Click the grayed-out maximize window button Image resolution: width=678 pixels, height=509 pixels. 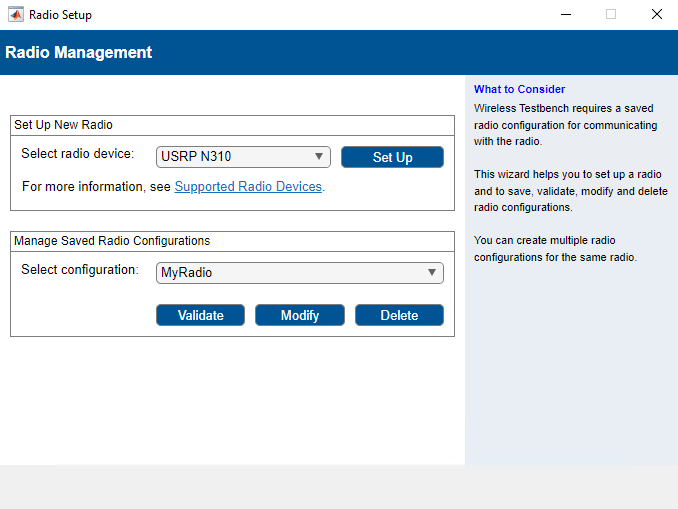(611, 15)
